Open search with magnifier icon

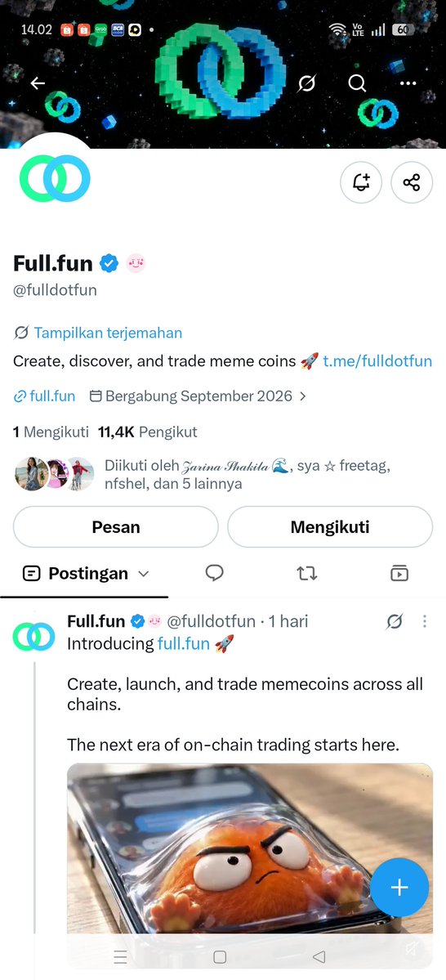[x=357, y=83]
